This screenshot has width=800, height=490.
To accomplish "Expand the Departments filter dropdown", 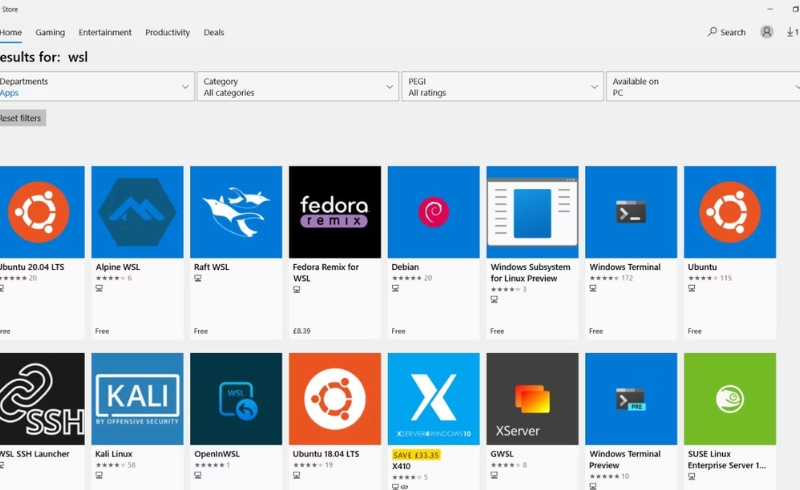I will [96, 86].
